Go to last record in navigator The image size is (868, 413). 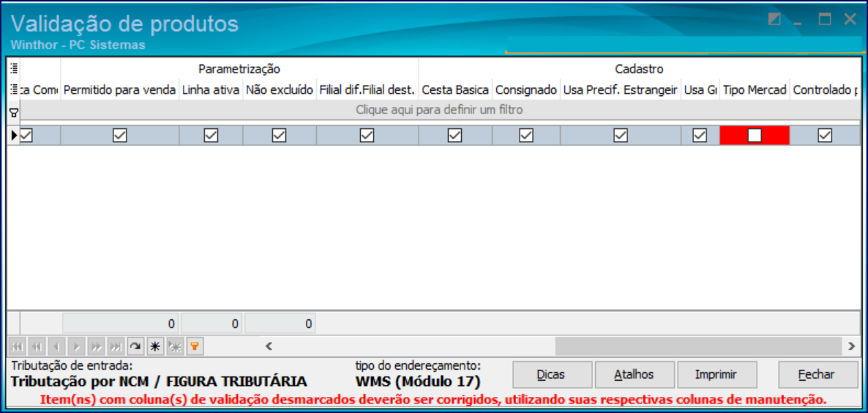[x=116, y=347]
